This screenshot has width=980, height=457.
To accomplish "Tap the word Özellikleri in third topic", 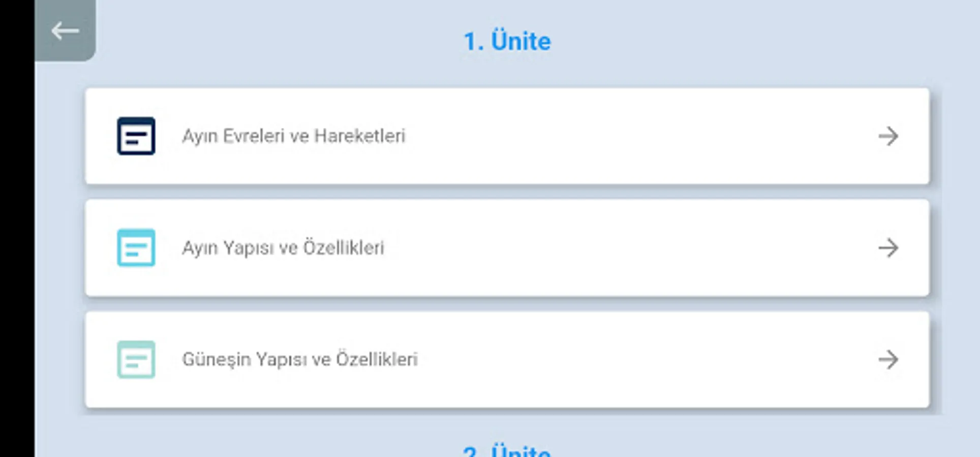I will point(377,358).
